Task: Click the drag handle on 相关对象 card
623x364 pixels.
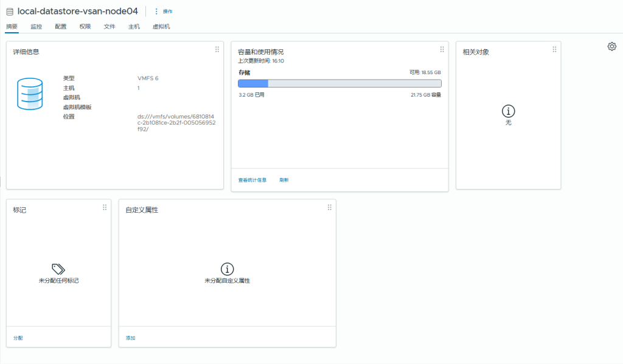Action: point(554,49)
